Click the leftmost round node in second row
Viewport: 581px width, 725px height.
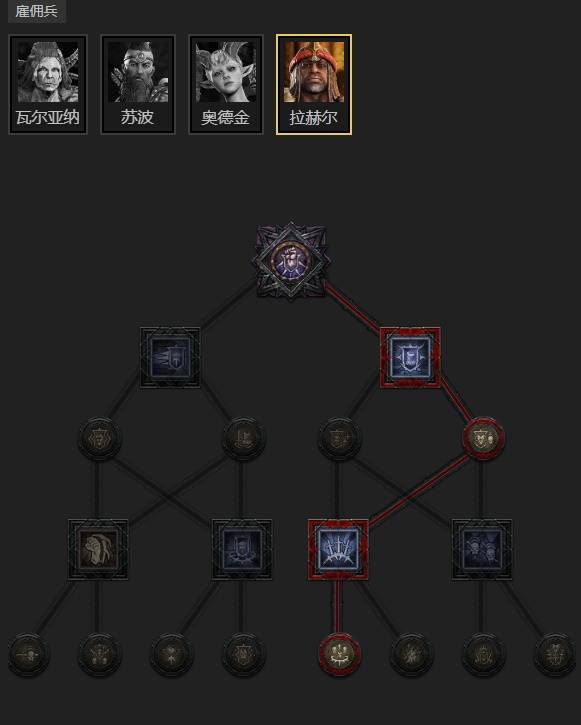tap(99, 438)
